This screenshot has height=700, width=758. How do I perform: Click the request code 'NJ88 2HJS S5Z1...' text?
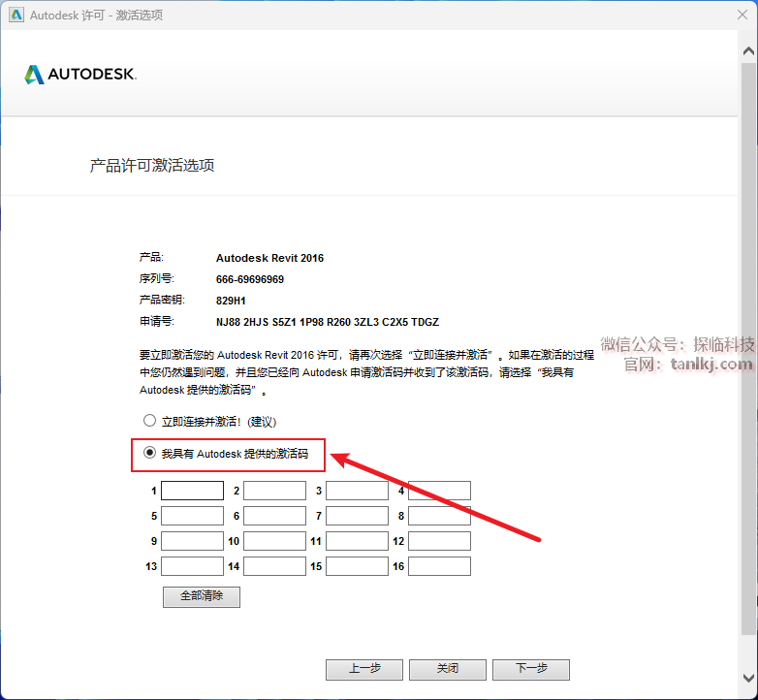click(x=328, y=322)
